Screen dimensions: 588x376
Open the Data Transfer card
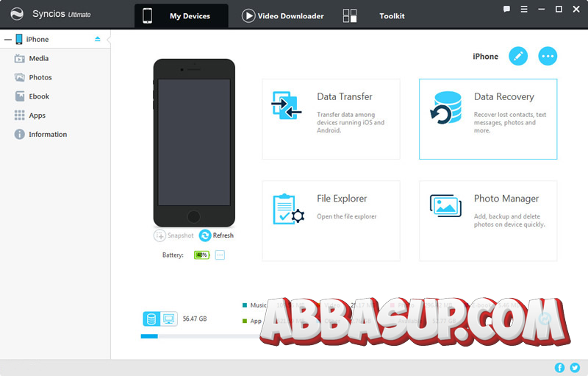click(331, 119)
